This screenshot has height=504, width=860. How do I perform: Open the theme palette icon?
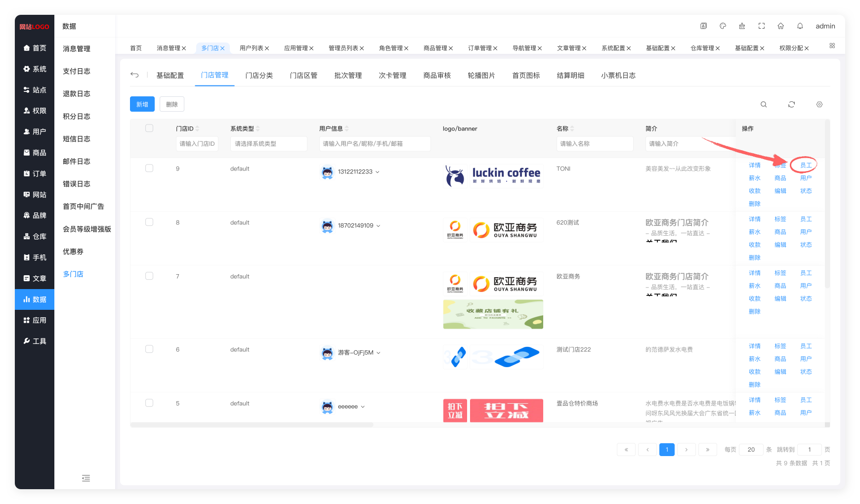pyautogui.click(x=723, y=26)
